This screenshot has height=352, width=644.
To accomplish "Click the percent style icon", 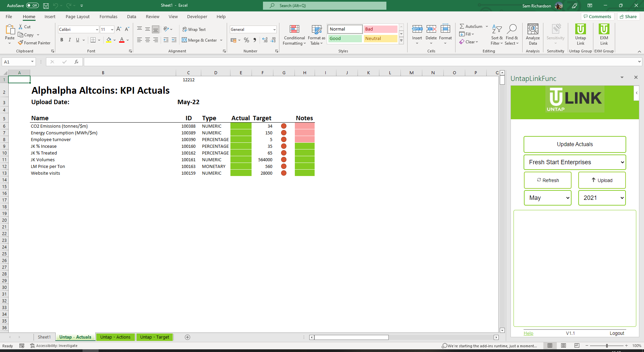I will (247, 40).
